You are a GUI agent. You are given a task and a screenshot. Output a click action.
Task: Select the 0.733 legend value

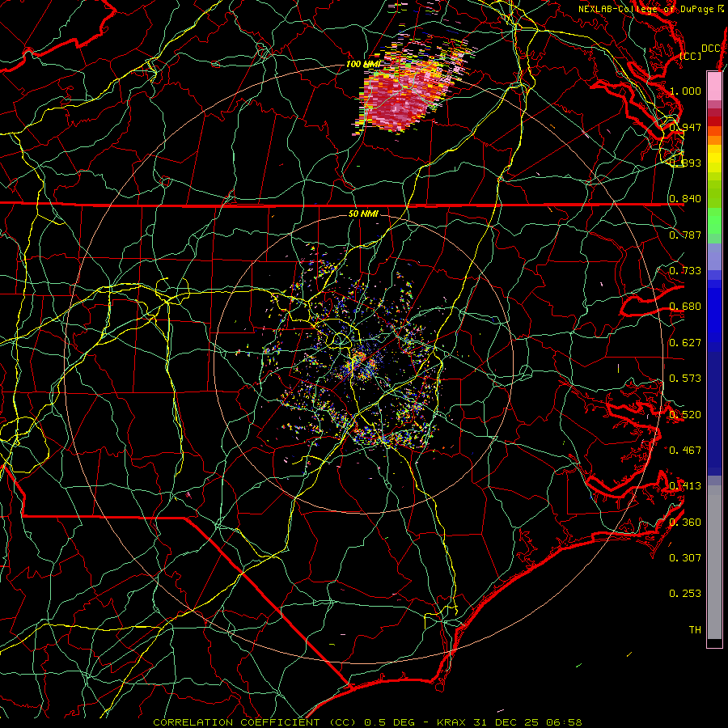(x=685, y=271)
